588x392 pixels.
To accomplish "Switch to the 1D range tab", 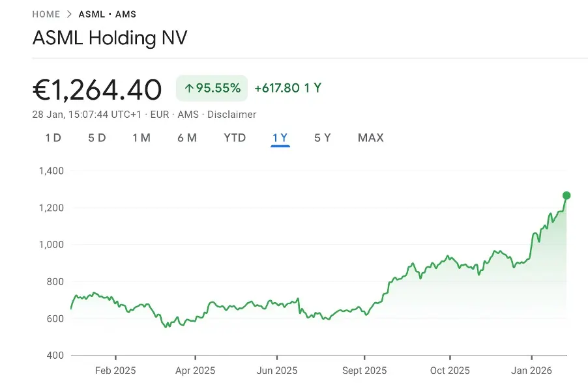I will (x=53, y=137).
